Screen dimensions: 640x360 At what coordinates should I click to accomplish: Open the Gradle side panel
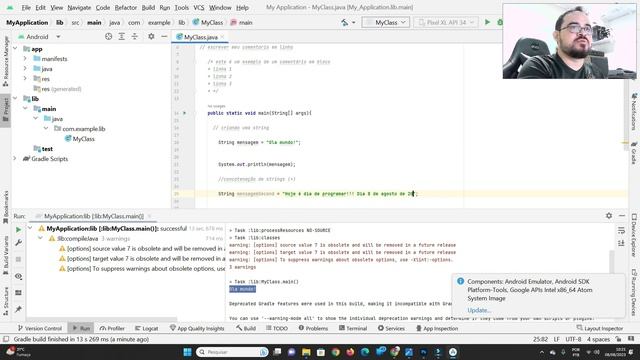[634, 153]
